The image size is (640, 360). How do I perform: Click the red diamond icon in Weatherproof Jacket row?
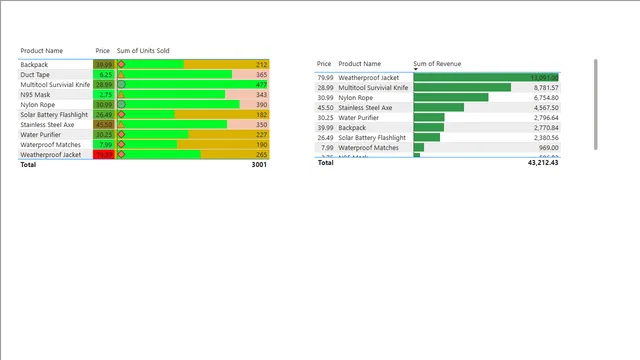click(x=121, y=155)
